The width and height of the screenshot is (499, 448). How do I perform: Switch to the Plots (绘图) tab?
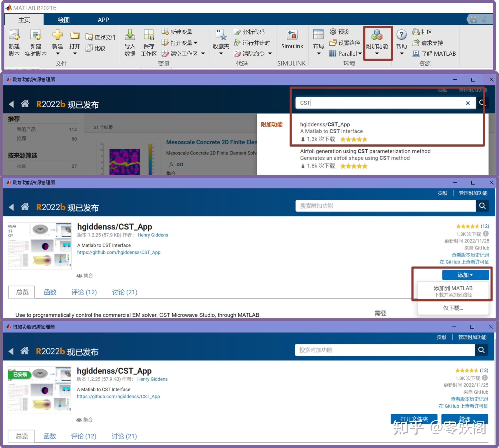tap(64, 20)
